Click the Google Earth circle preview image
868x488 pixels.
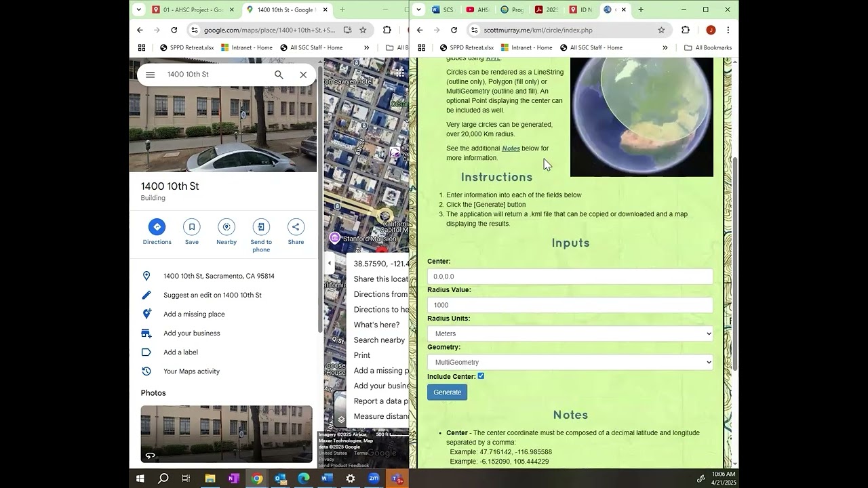coord(642,117)
